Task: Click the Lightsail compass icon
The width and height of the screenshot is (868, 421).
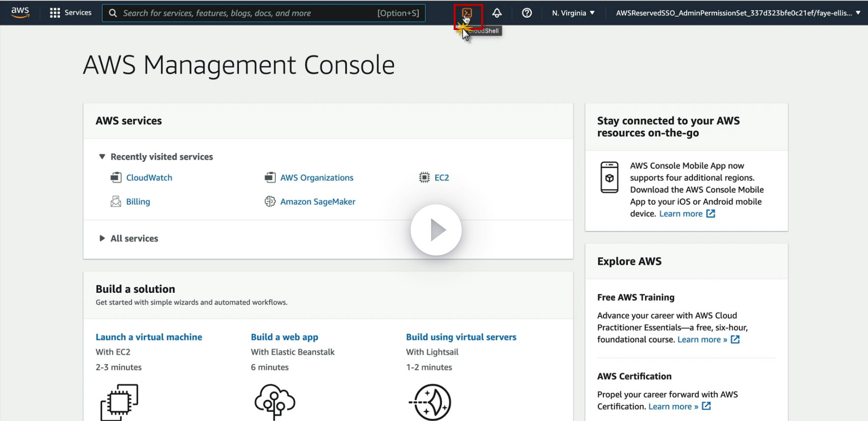Action: point(431,402)
